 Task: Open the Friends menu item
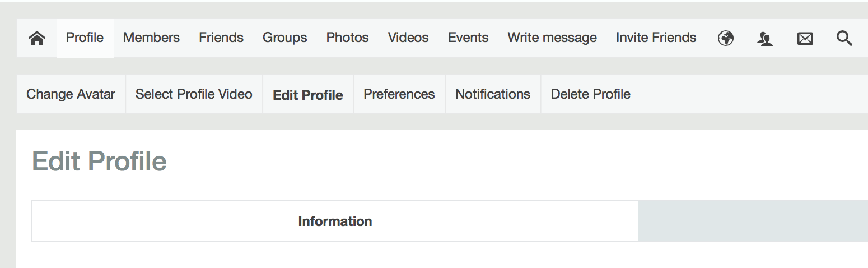[x=221, y=38]
